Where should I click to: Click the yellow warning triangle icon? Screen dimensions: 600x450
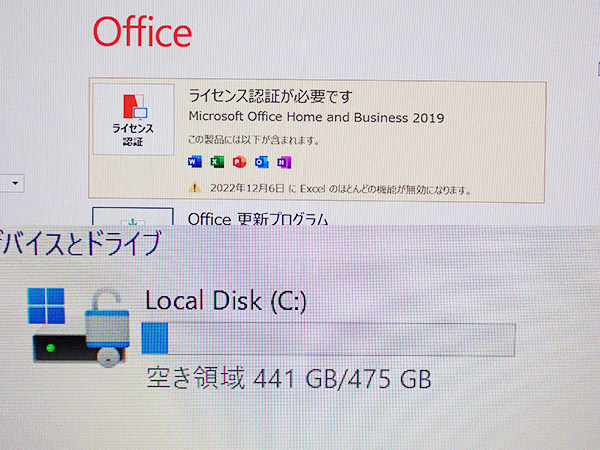(x=195, y=187)
